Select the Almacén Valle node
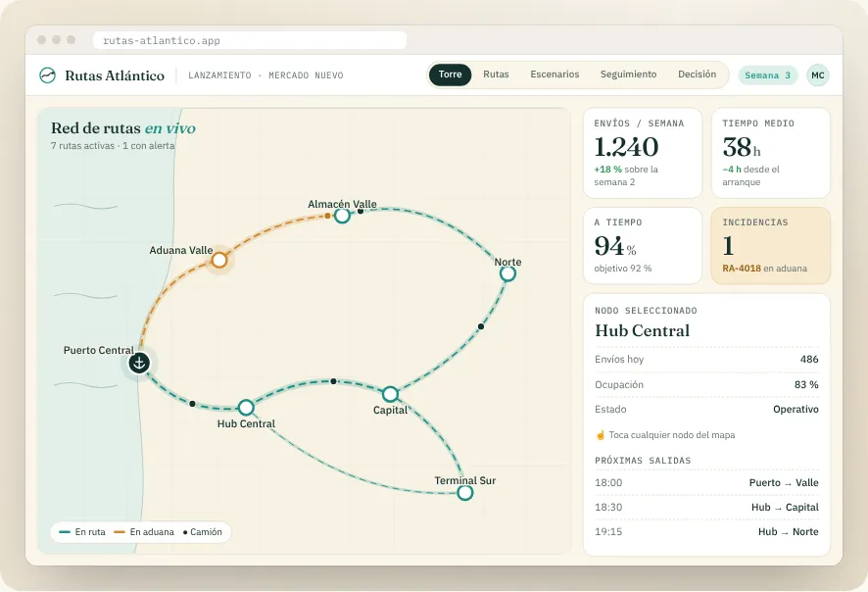This screenshot has width=868, height=592. tap(342, 216)
